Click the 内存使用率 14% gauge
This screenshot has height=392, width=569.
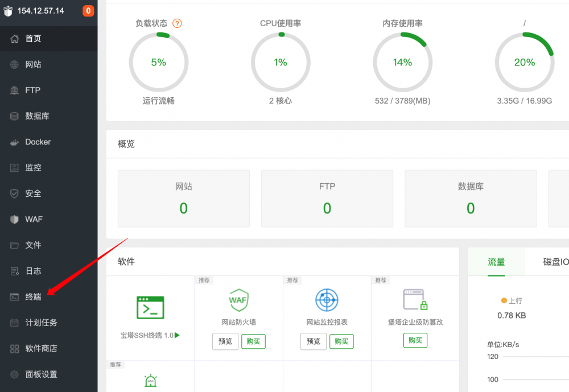pos(402,62)
